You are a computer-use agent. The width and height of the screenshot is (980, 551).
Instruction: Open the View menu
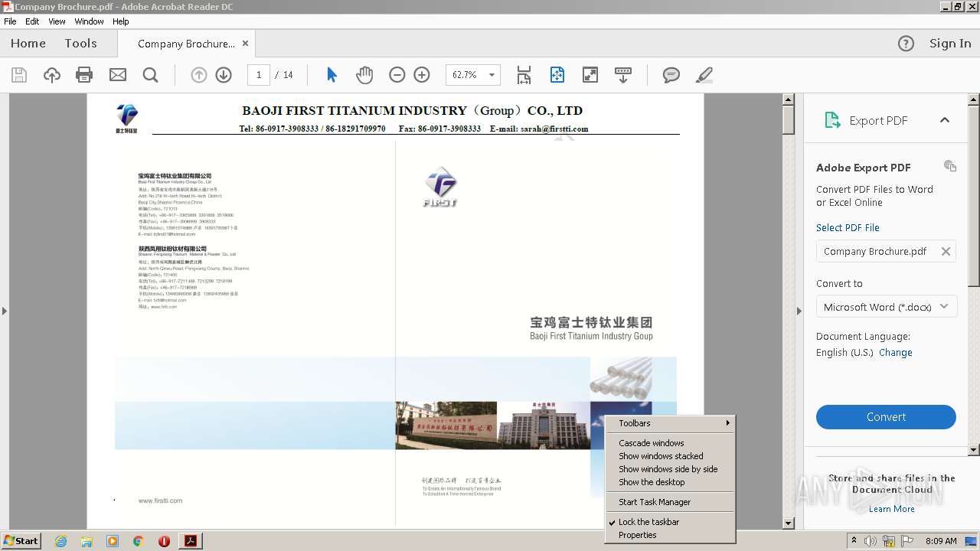[x=57, y=21]
